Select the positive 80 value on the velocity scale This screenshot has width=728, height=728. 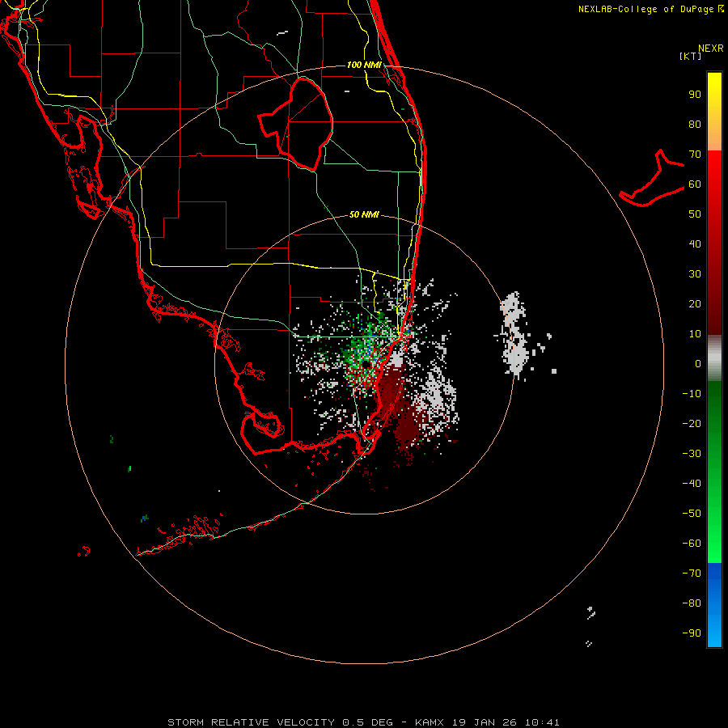(x=695, y=125)
